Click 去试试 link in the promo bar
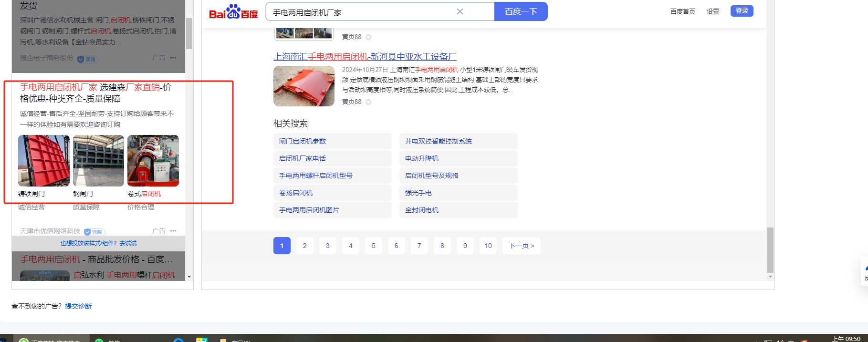The width and height of the screenshot is (868, 342). pyautogui.click(x=128, y=243)
